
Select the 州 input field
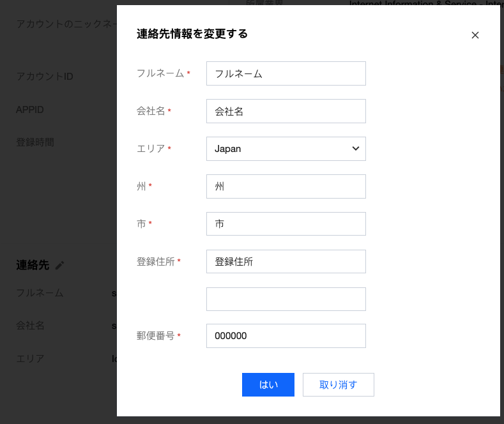pyautogui.click(x=286, y=186)
